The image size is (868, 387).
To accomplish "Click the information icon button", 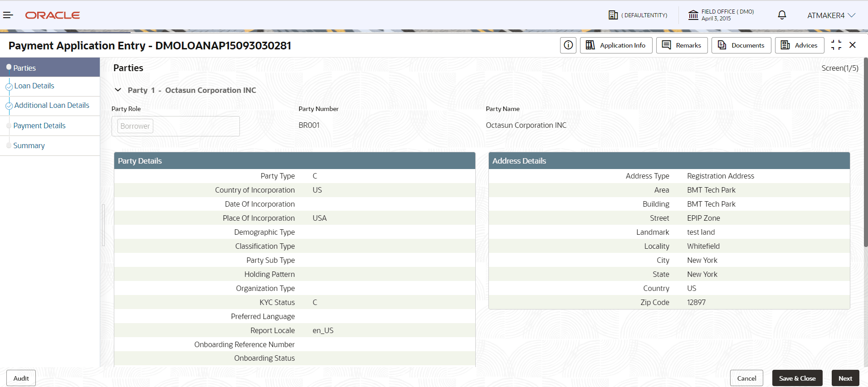I will [568, 45].
